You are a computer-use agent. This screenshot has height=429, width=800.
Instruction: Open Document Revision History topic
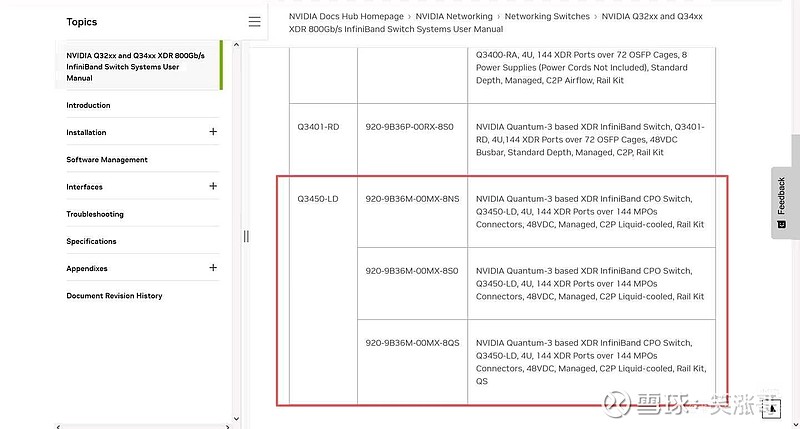[114, 296]
